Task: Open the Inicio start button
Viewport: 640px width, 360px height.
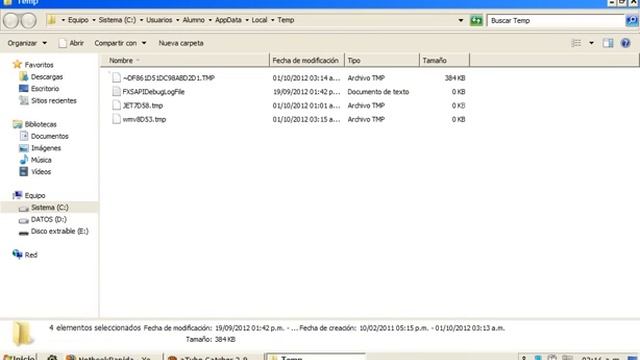Action: pyautogui.click(x=19, y=358)
